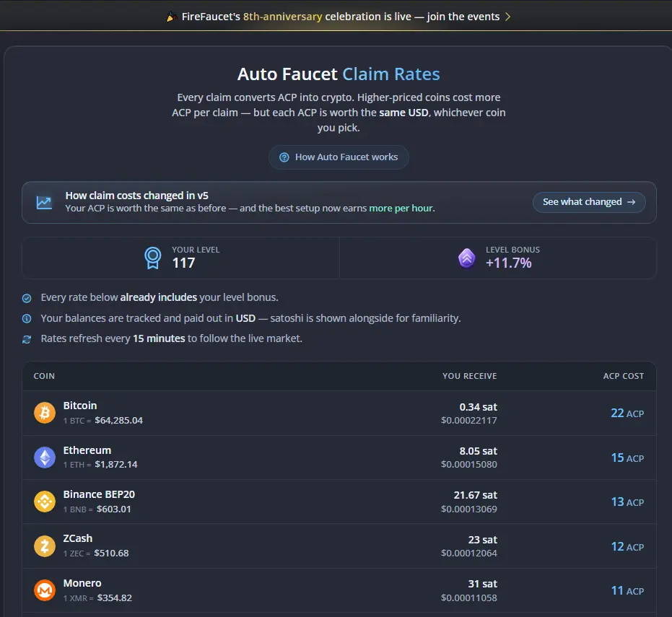The width and height of the screenshot is (672, 617).
Task: Click the +11.7% level bonus value
Action: point(509,263)
